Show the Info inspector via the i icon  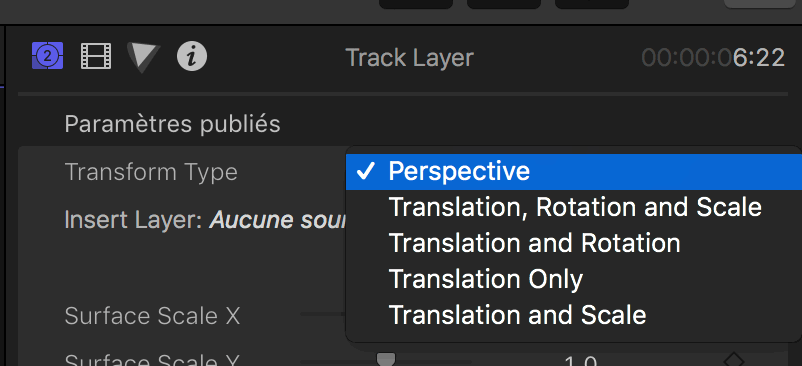(192, 56)
